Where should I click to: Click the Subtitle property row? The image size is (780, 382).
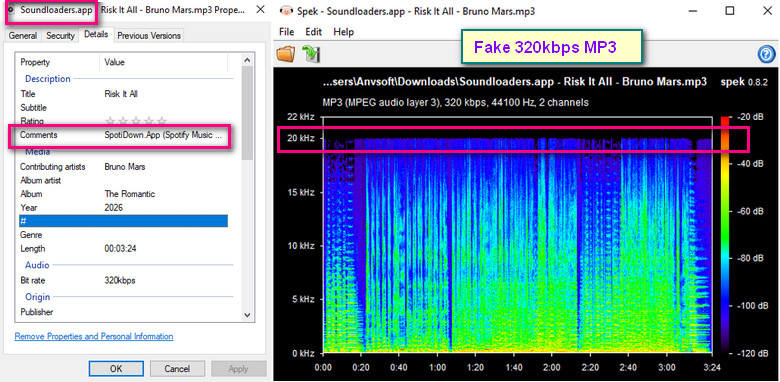tap(123, 107)
